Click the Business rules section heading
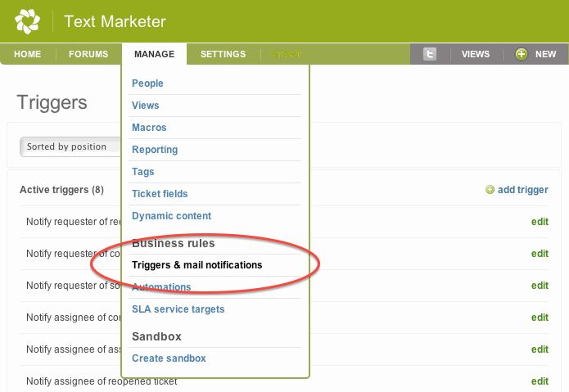569x392 pixels. pos(173,243)
